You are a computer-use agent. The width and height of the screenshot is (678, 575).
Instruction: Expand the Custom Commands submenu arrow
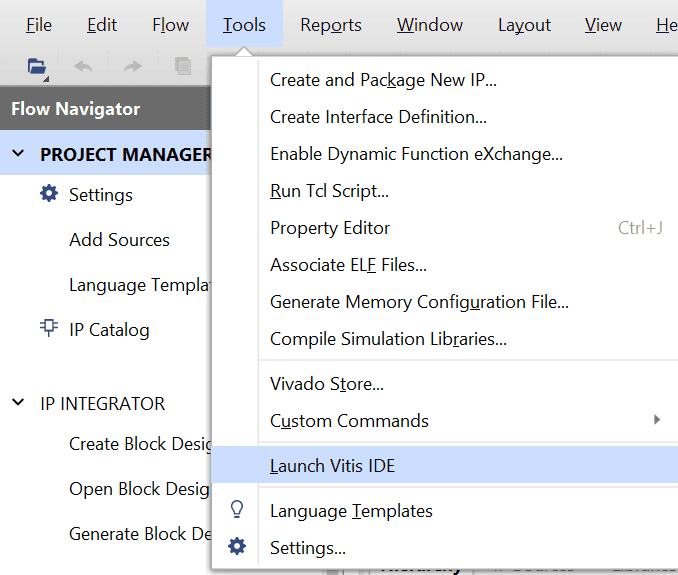657,420
